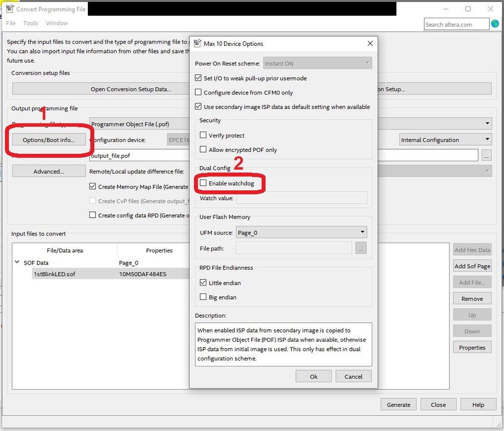Toggle Use secondary image ISP data checkbox
The height and width of the screenshot is (431, 504).
click(198, 107)
